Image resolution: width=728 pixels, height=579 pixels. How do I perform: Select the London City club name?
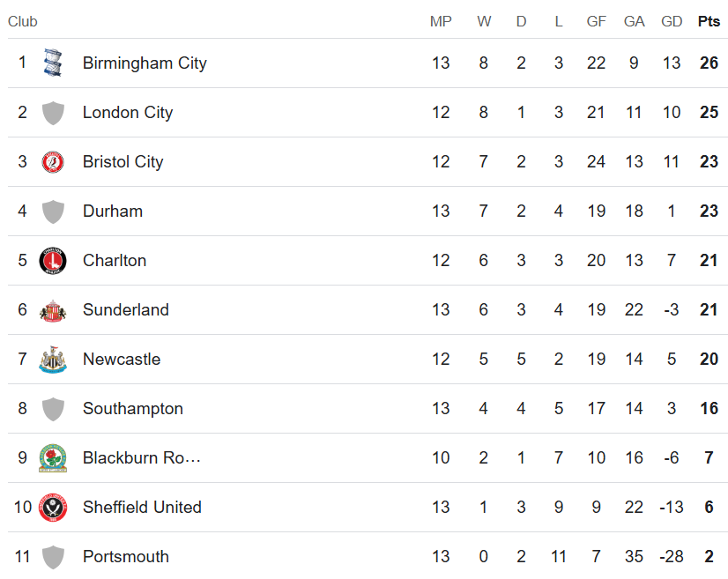[128, 113]
